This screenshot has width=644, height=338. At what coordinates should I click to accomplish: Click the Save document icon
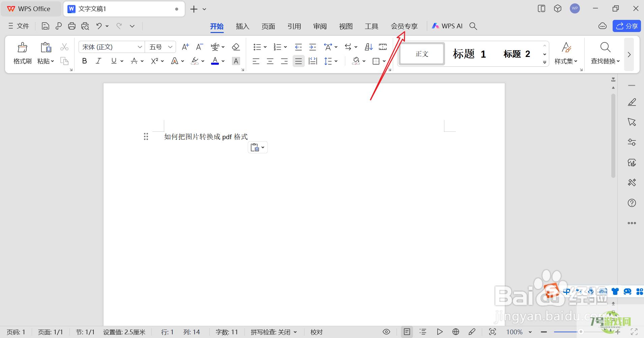(x=46, y=26)
